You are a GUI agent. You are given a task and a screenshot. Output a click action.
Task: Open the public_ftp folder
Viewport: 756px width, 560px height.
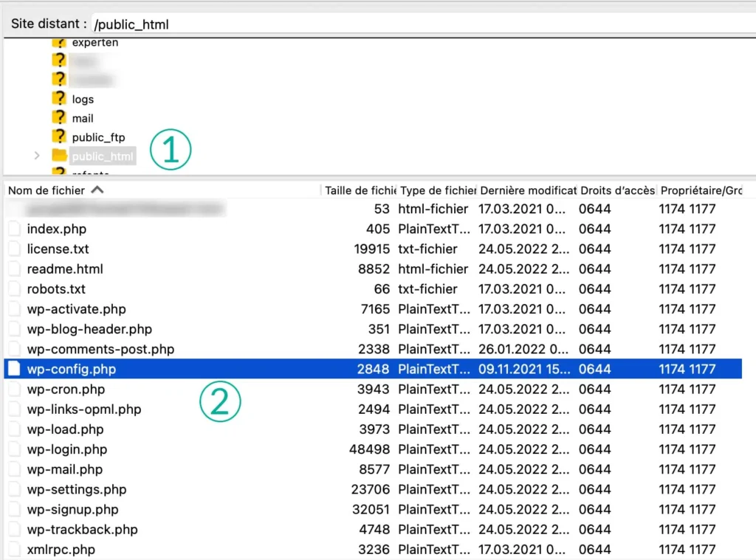tap(97, 136)
